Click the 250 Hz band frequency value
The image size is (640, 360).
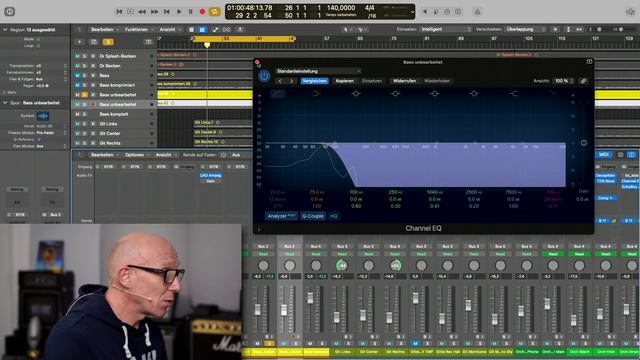pyautogui.click(x=395, y=192)
